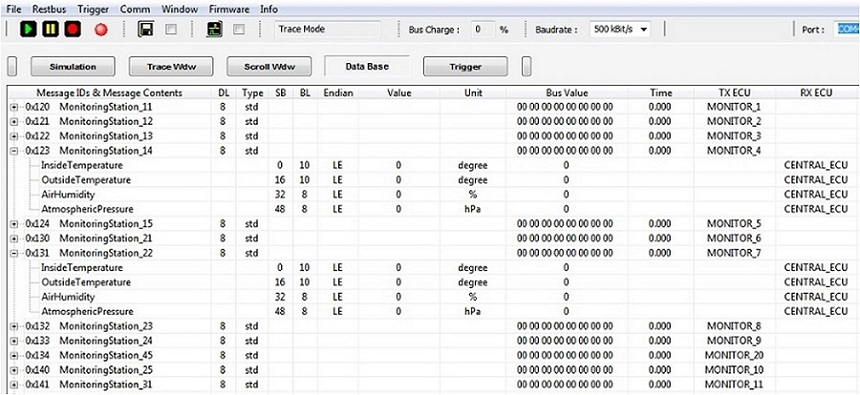Start with the green play icon
860x395 pixels.
pyautogui.click(x=29, y=29)
